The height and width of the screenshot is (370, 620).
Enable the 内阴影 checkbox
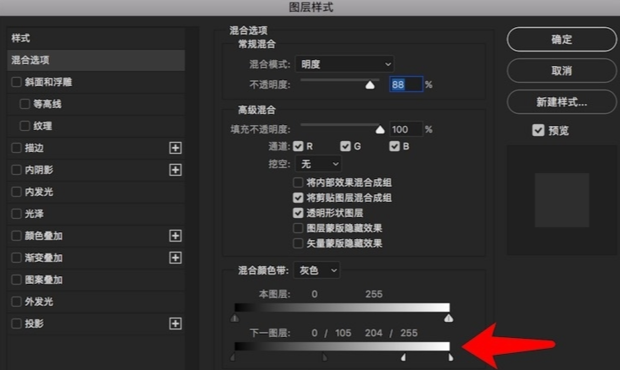pyautogui.click(x=16, y=170)
